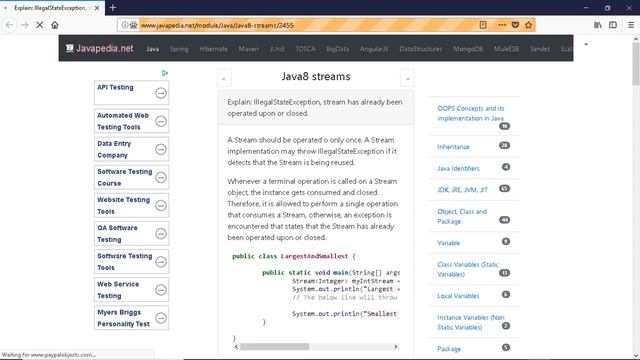
Task: Open the Java Identifiers topic link
Action: [458, 168]
